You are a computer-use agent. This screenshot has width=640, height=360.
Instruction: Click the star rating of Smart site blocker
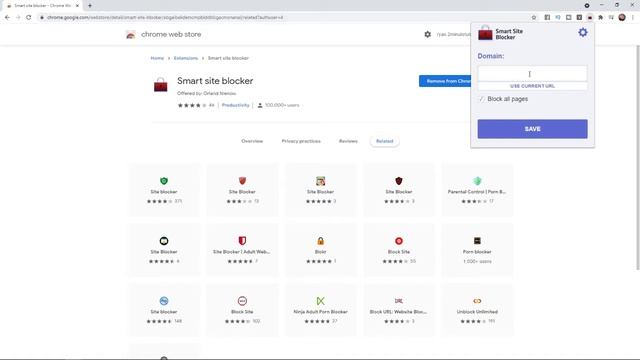click(x=192, y=105)
